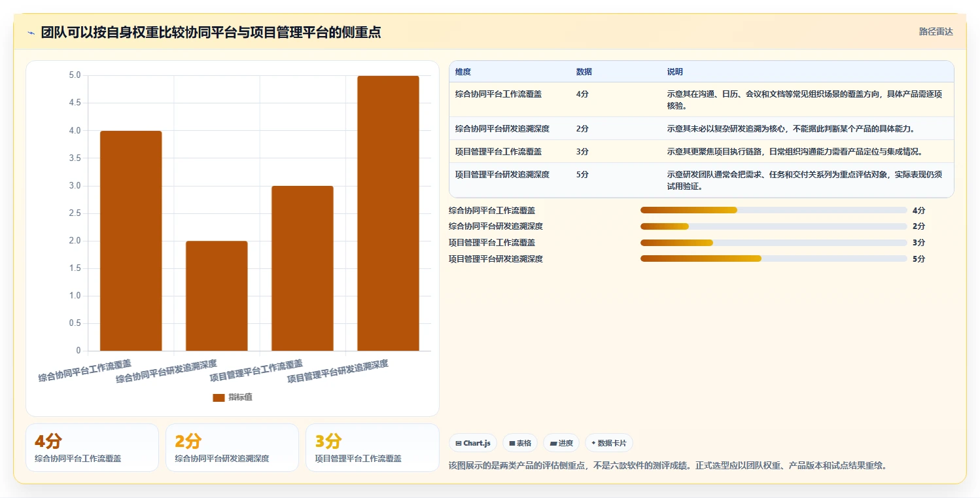Click the 4分 progress bar for 综合协同平台工作流覆盖

[x=774, y=210]
